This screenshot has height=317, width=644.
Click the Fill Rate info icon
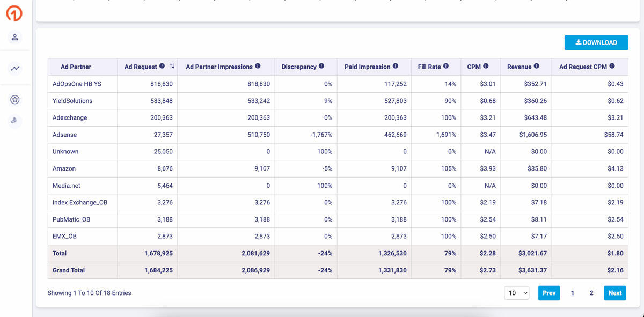tap(446, 67)
